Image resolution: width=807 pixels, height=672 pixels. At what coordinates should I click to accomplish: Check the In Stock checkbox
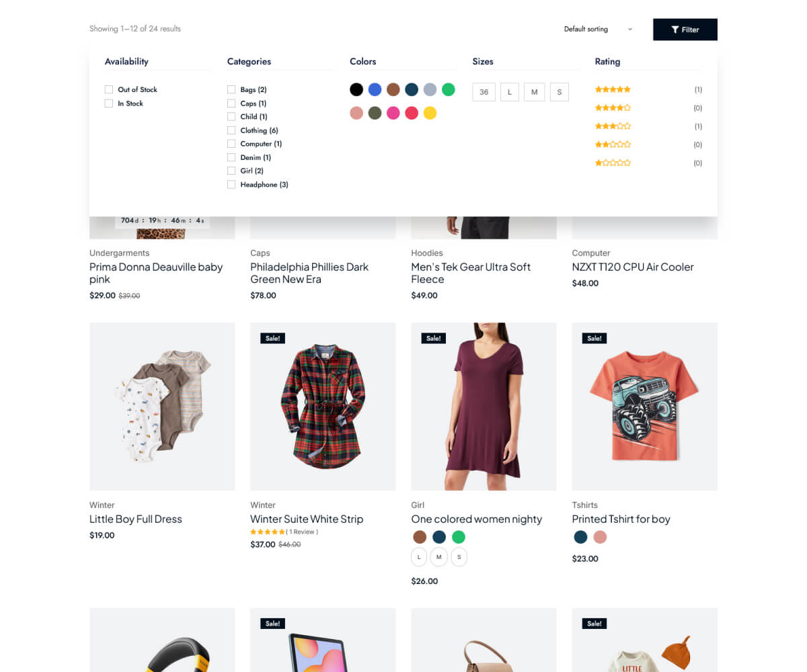coord(109,103)
